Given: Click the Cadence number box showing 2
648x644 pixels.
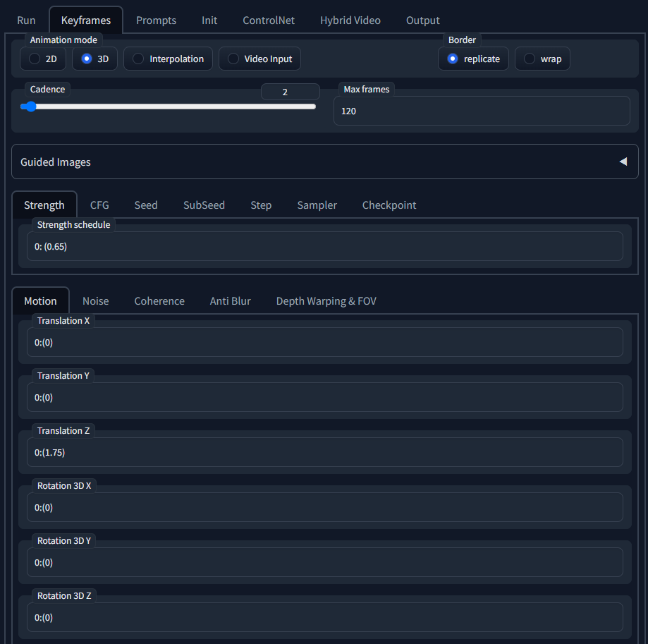Looking at the screenshot, I should (290, 92).
